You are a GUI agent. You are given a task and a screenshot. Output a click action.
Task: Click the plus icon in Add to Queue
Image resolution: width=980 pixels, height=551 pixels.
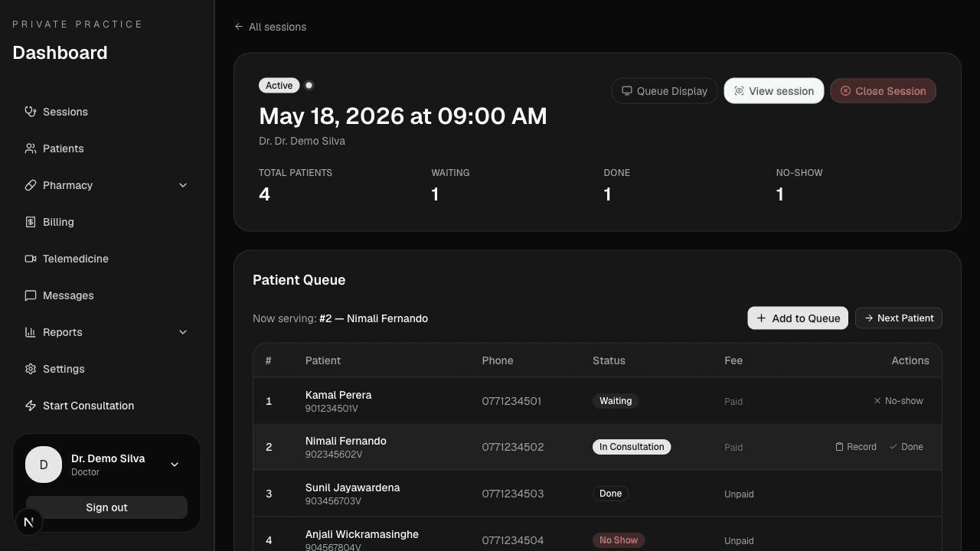[761, 318]
